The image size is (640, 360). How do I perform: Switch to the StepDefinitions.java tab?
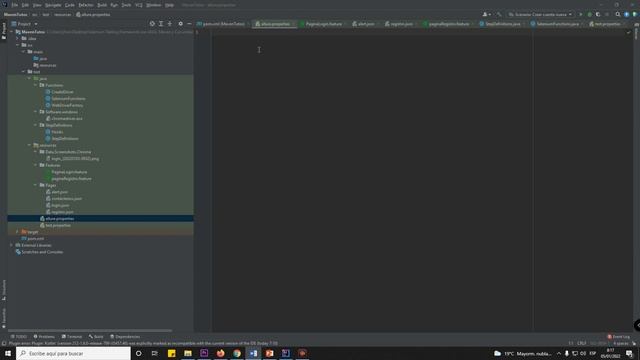(x=502, y=24)
